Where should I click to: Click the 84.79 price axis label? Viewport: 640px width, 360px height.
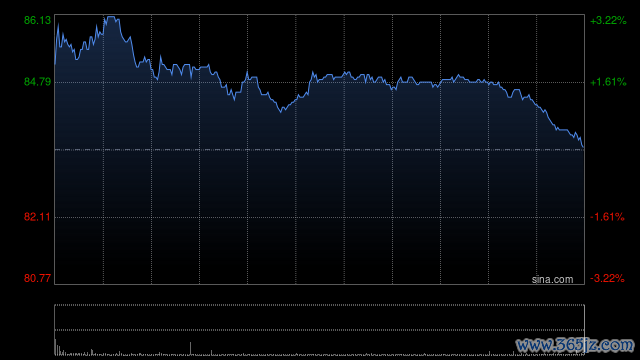tap(38, 82)
